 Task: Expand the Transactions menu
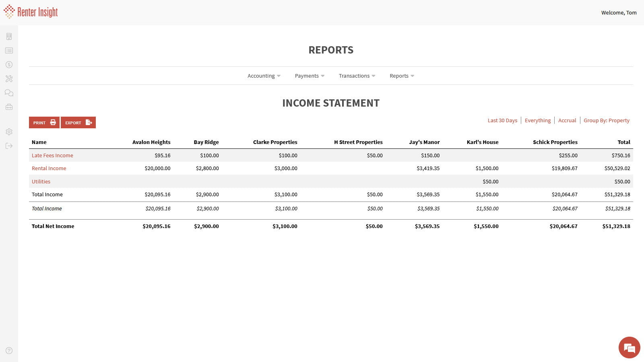point(357,76)
